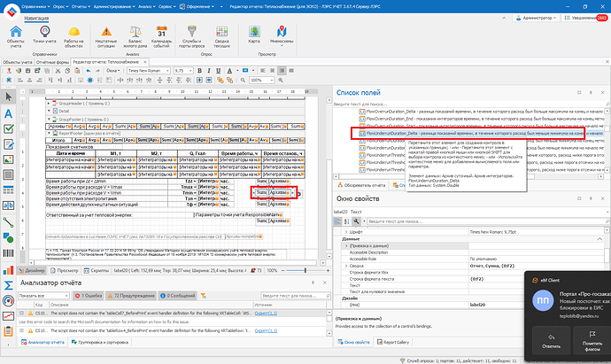Viewport: 611px width, 364px height.
Task: Open Работы на объектах icon
Action: pyautogui.click(x=73, y=37)
